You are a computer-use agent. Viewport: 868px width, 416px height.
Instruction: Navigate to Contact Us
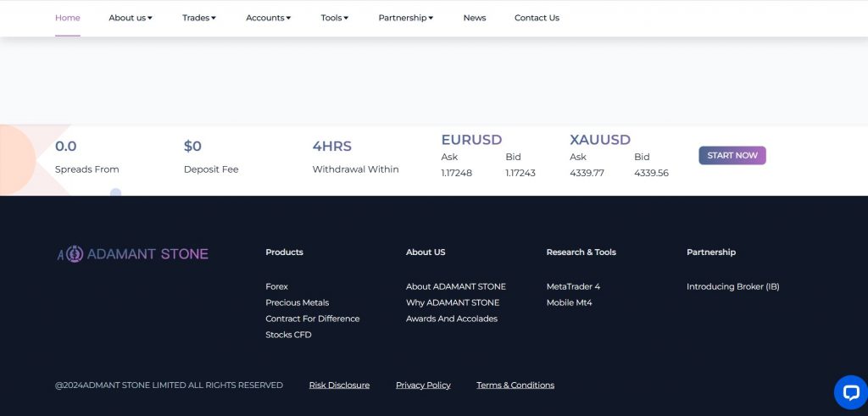click(x=537, y=18)
